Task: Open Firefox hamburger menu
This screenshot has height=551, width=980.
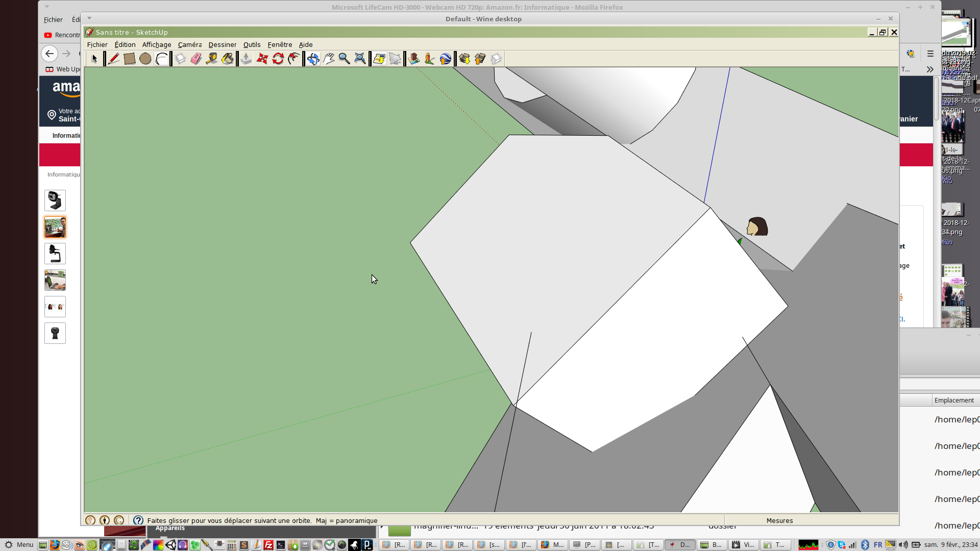Action: [930, 54]
